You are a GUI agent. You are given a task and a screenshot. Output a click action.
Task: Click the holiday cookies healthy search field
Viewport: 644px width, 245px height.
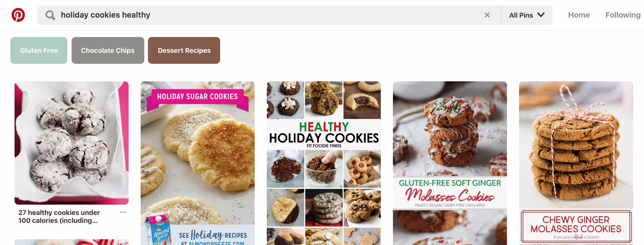click(x=269, y=15)
